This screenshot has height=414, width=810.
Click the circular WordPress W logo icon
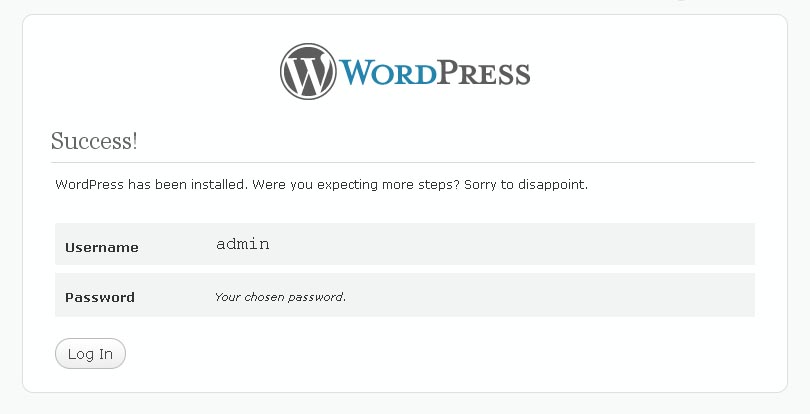point(309,71)
